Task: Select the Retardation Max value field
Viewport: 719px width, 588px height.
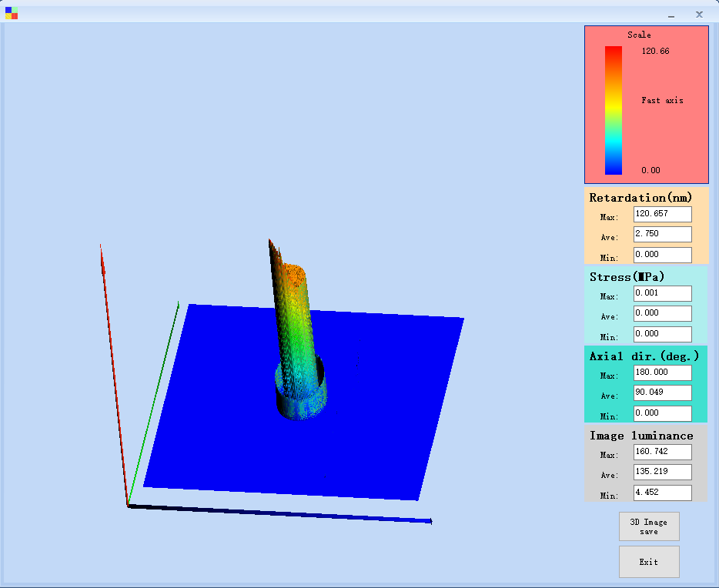Action: (662, 214)
